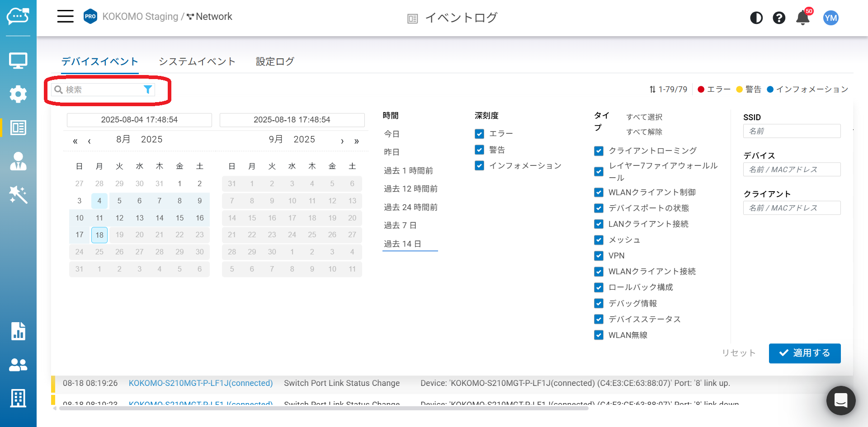Open the YM user avatar menu
The image size is (868, 427).
[830, 18]
